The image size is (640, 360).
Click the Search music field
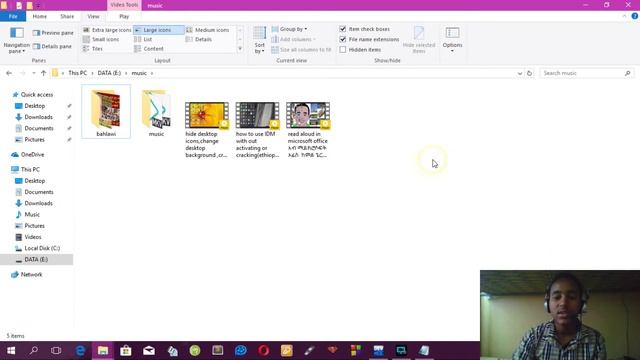tap(586, 73)
